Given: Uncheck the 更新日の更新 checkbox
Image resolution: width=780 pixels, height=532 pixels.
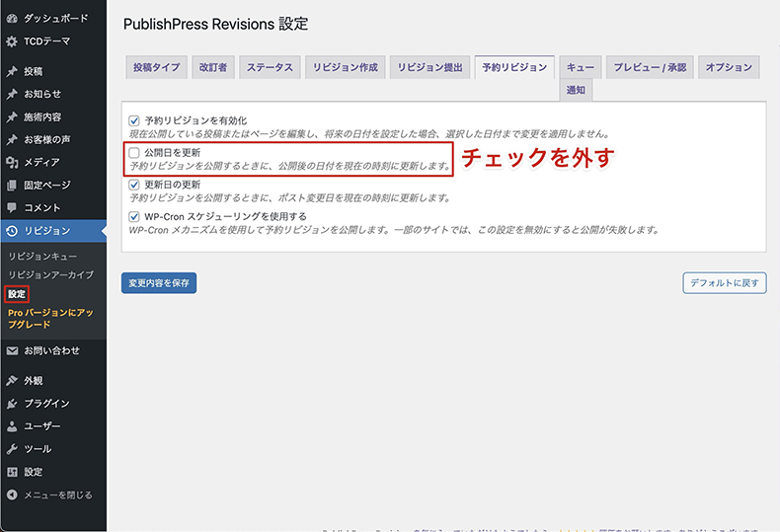Looking at the screenshot, I should (x=134, y=185).
